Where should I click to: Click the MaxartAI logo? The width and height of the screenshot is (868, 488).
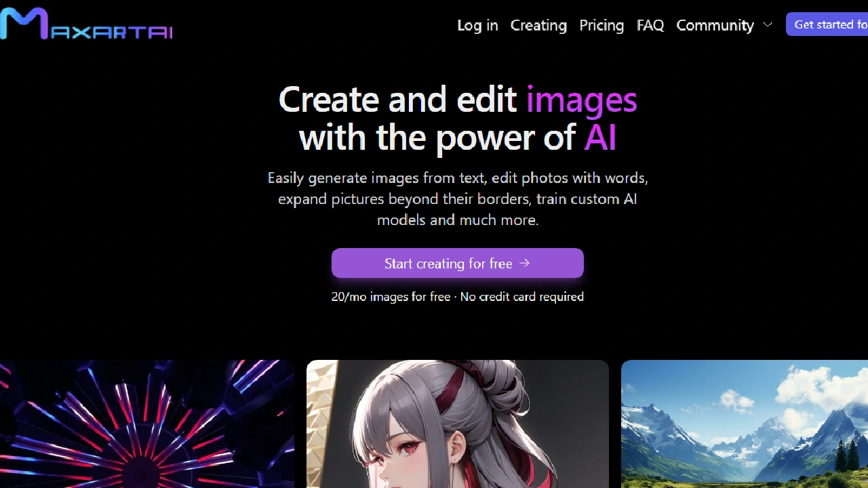click(x=86, y=24)
